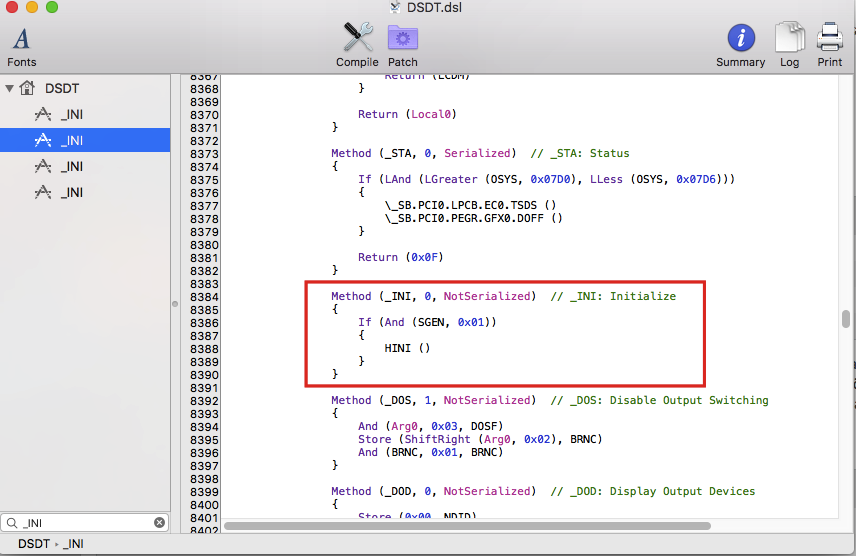Click the sidebar divider handle

tap(174, 303)
